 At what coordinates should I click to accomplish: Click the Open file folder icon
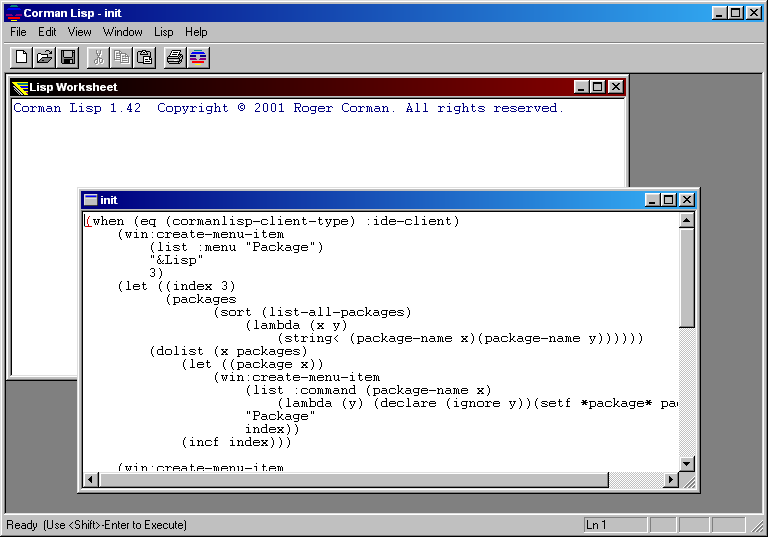44,58
